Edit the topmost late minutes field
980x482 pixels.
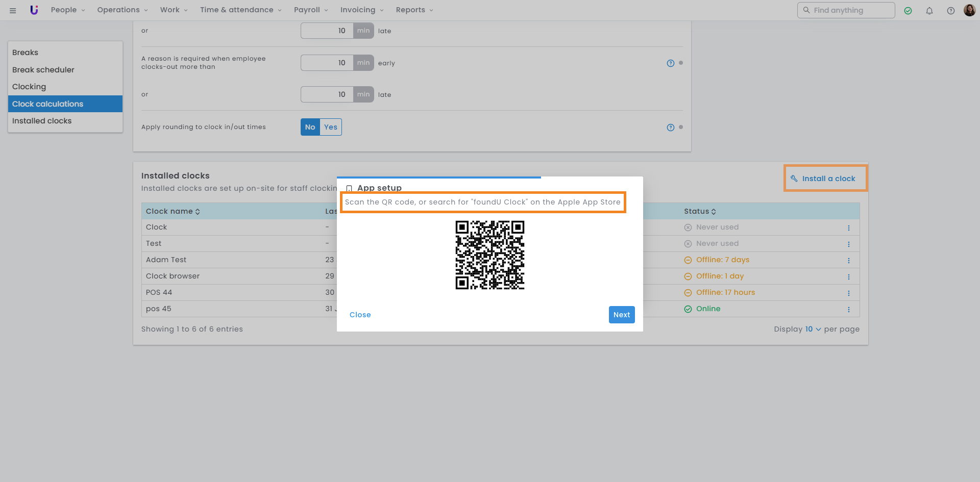327,31
